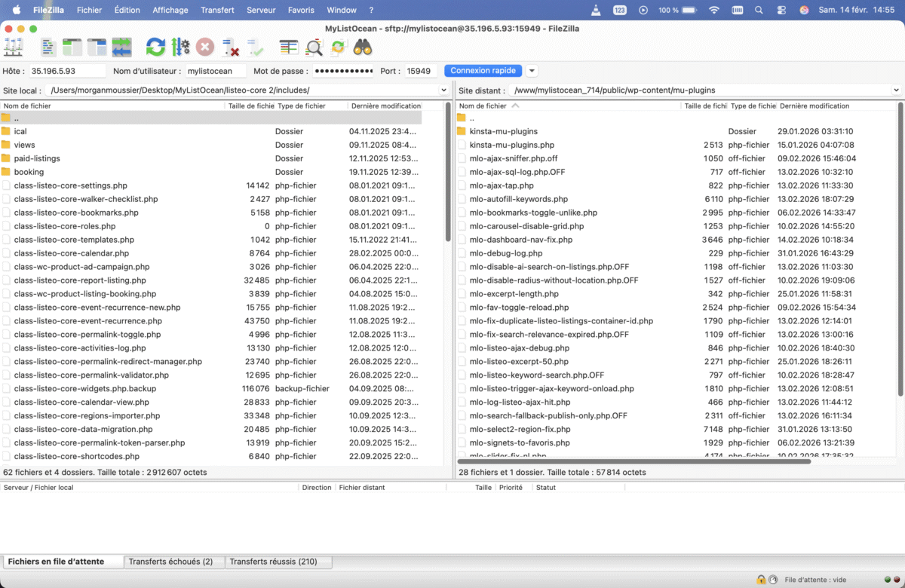The width and height of the screenshot is (905, 588).
Task: Open the Transfert menu
Action: pyautogui.click(x=217, y=11)
